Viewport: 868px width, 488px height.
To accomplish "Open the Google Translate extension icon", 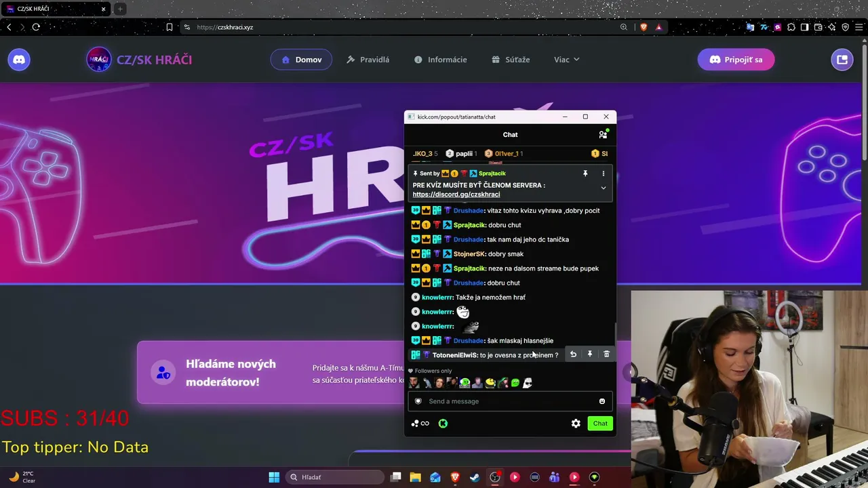I will pyautogui.click(x=750, y=27).
